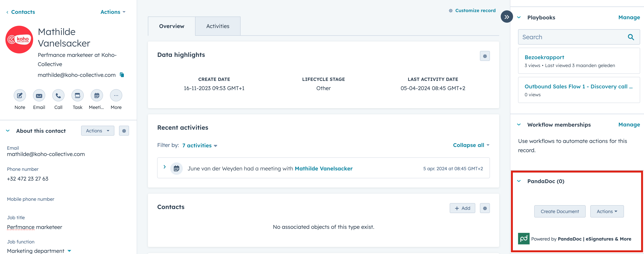Open the Bezoekrapport playbook

(544, 57)
